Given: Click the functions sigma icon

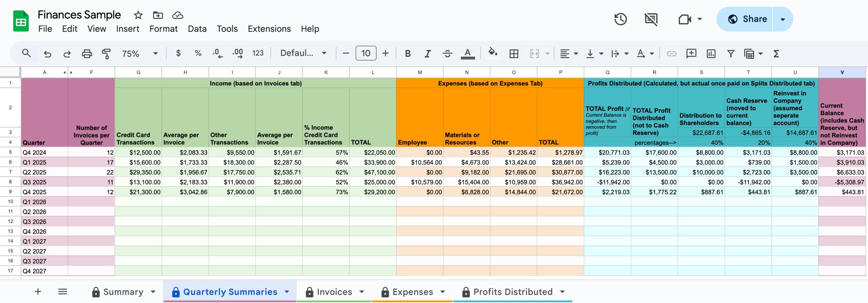Looking at the screenshot, I should [776, 54].
